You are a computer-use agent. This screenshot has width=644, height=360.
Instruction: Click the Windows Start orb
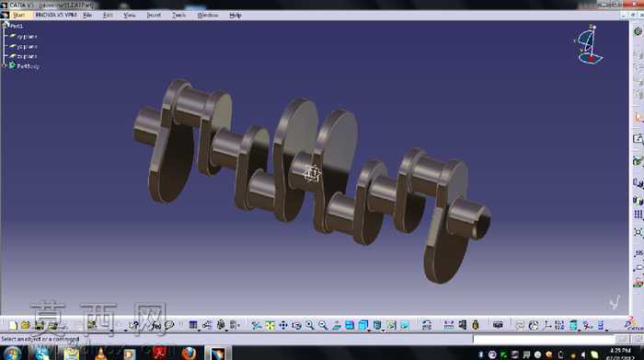pyautogui.click(x=12, y=354)
